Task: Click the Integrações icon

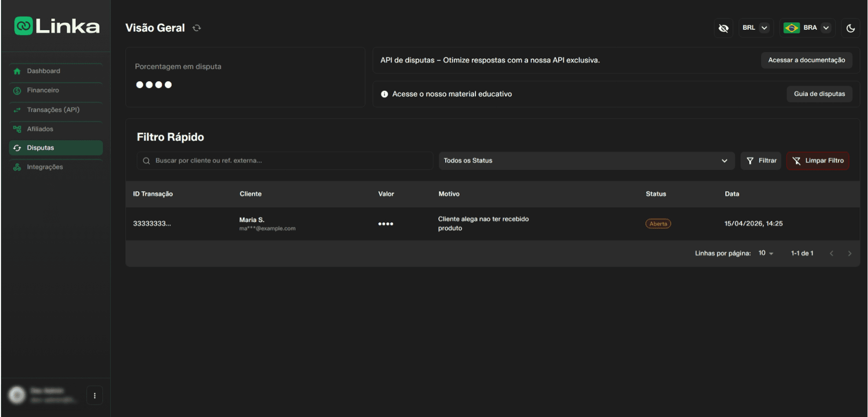Action: [x=17, y=167]
